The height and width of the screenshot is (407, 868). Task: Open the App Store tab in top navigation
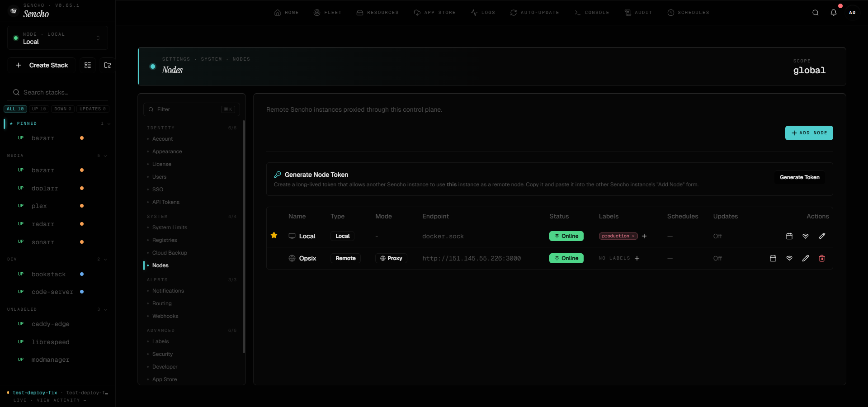[434, 13]
